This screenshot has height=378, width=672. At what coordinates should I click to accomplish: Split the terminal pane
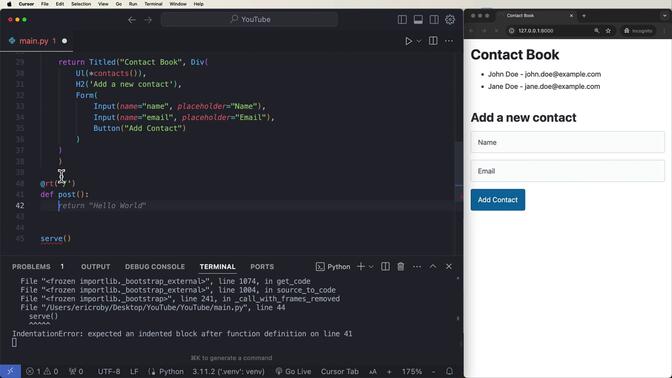click(x=385, y=267)
